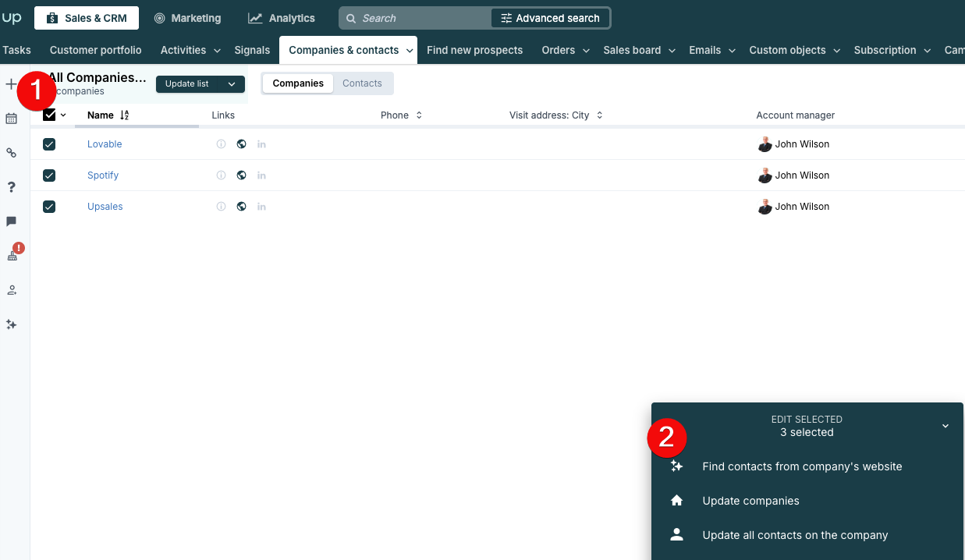Viewport: 965px width, 560px height.
Task: Click the Companies & contacts tab
Action: pyautogui.click(x=348, y=50)
